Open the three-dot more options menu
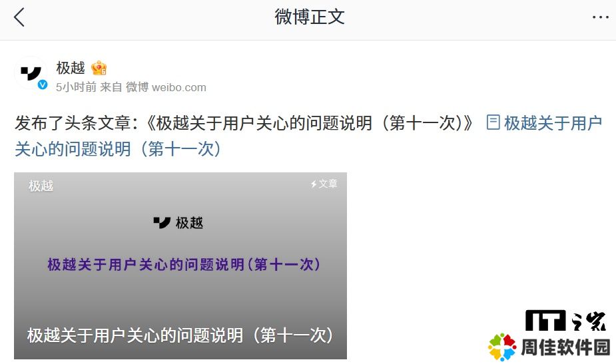 [x=600, y=17]
